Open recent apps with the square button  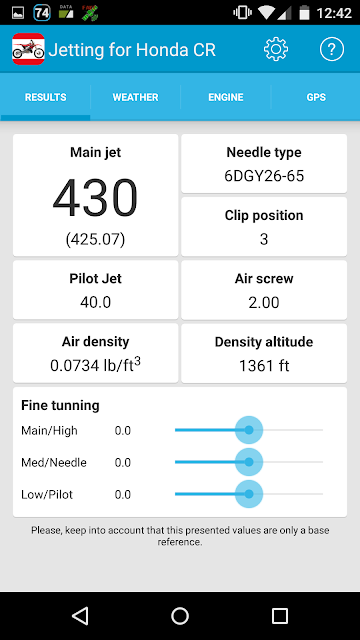click(x=280, y=616)
